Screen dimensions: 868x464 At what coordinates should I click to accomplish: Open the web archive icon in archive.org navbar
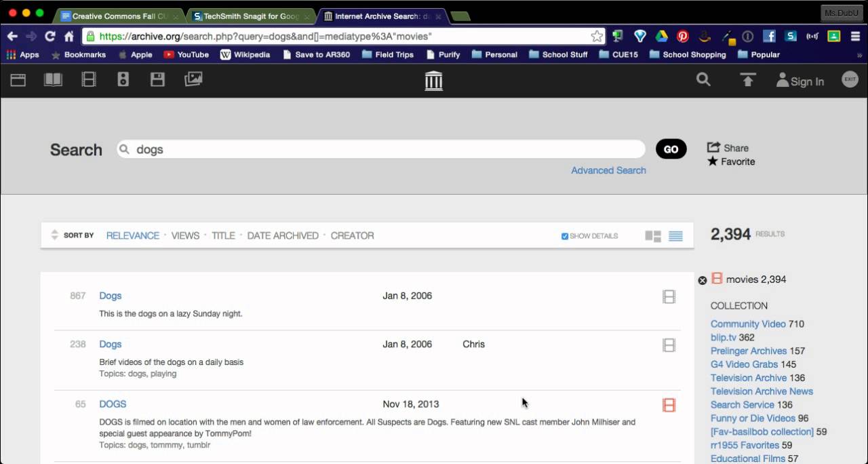coord(18,80)
